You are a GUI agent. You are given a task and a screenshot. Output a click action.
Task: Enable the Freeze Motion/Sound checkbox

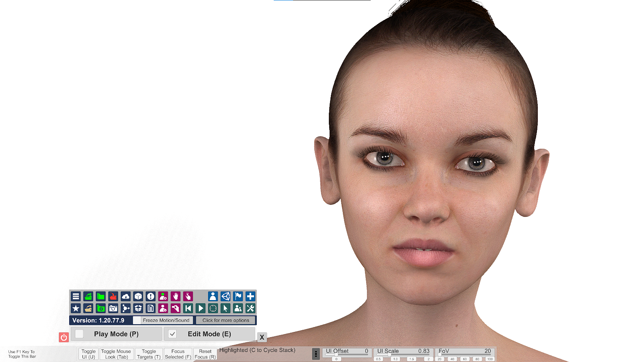pyautogui.click(x=137, y=320)
